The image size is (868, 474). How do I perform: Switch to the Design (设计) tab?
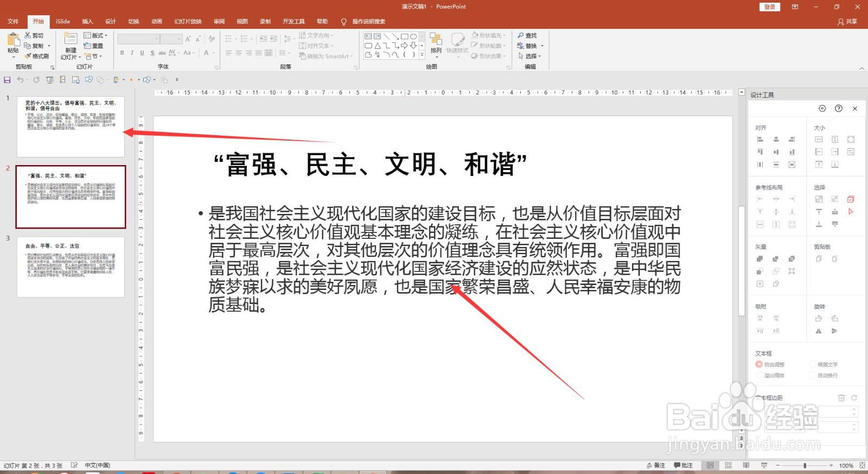tap(111, 21)
